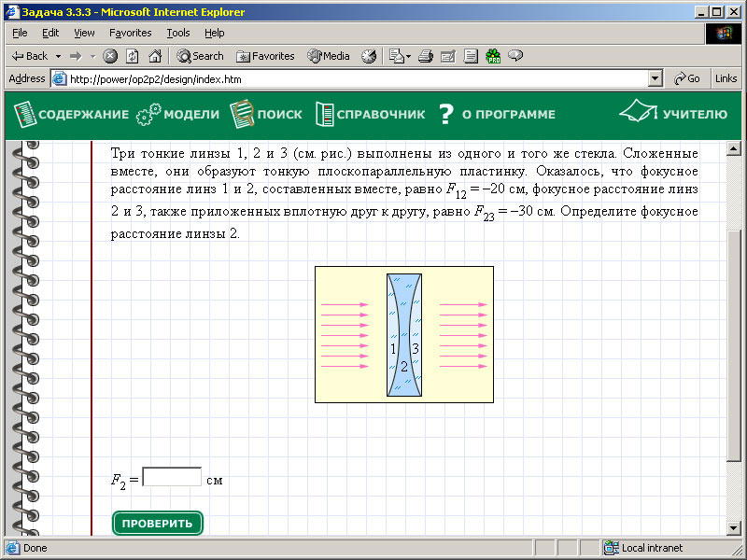The image size is (747, 560).
Task: Open О ПРОГРАММЕ about section
Action: pyautogui.click(x=497, y=114)
